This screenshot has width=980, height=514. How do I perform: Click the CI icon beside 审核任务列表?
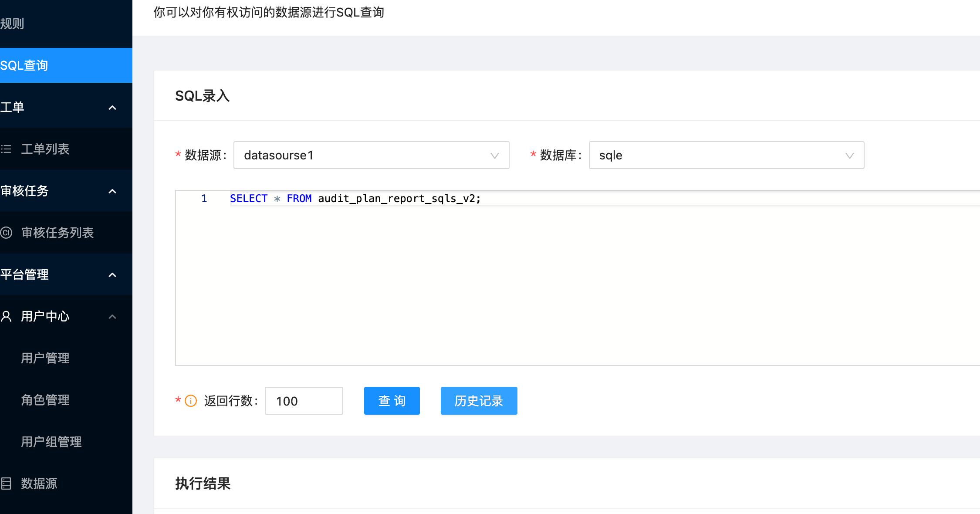coord(6,233)
